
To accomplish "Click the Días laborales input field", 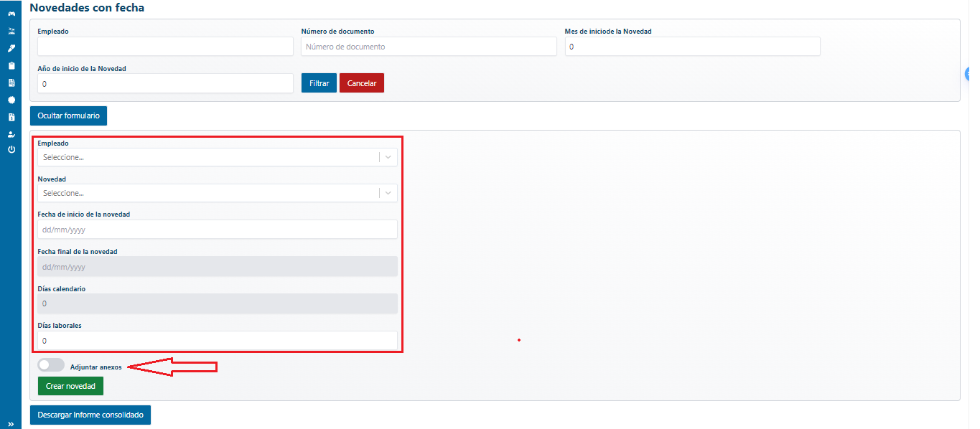I will point(217,341).
